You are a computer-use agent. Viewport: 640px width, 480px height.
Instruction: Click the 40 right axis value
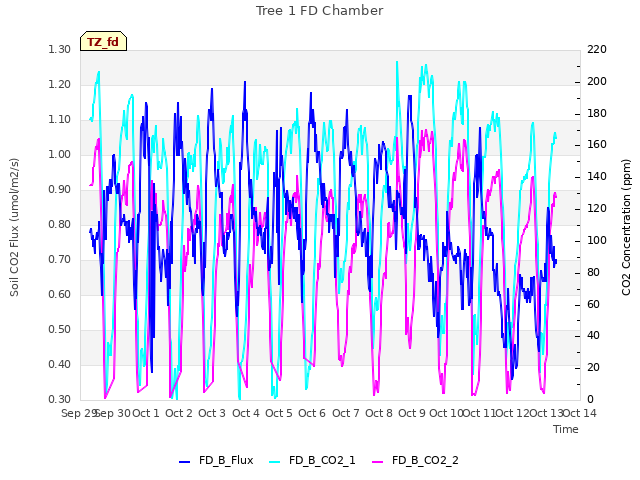pos(594,336)
